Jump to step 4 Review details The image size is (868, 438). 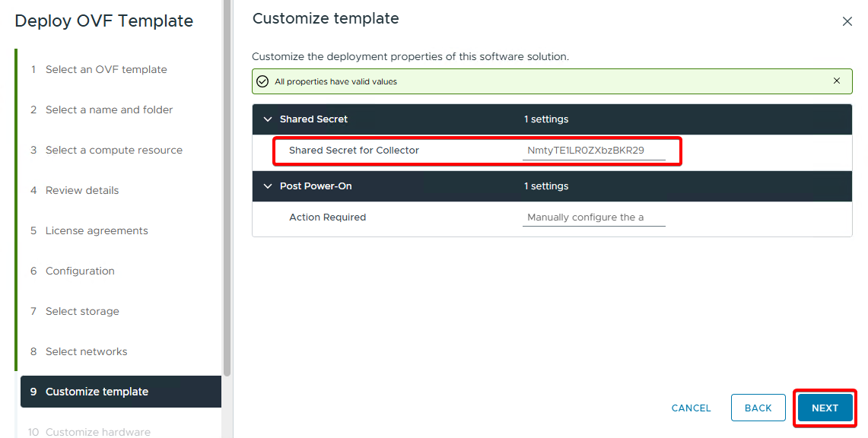tap(82, 190)
